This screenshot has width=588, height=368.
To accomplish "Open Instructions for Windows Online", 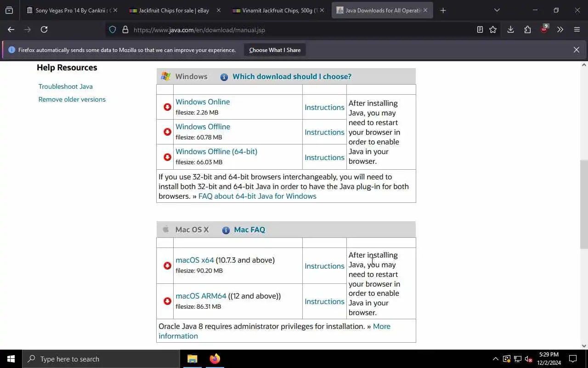I will point(324,108).
